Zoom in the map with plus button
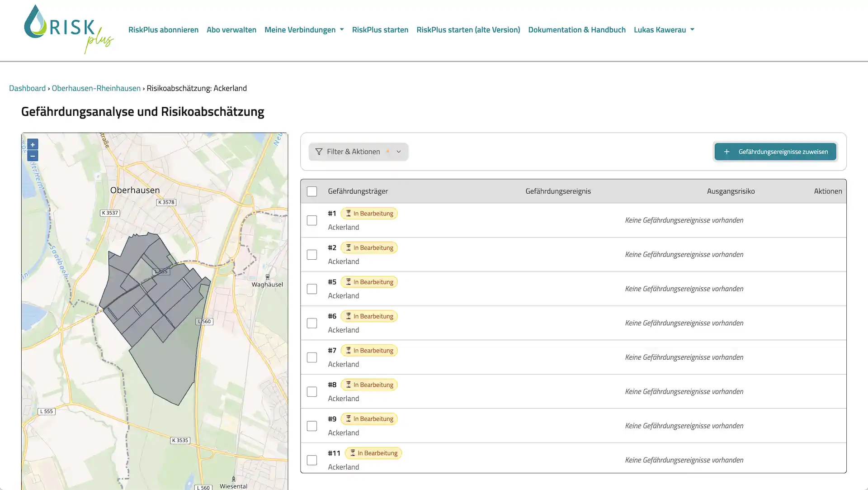868x490 pixels. 33,144
